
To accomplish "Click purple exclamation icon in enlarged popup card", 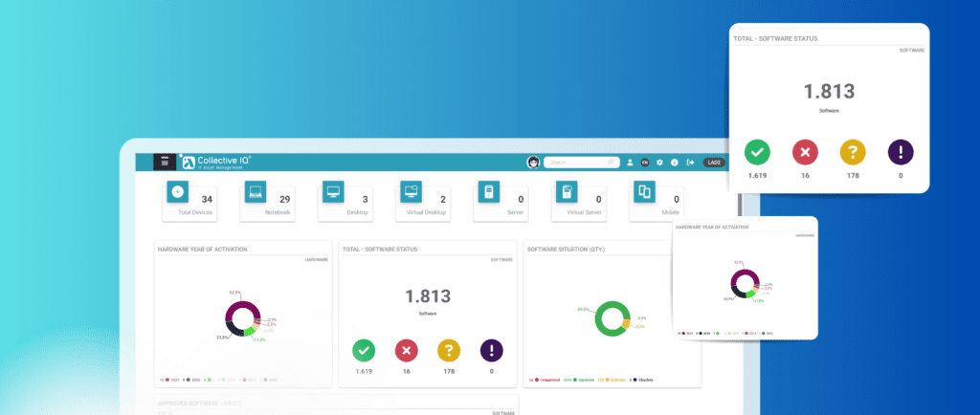I will click(901, 152).
